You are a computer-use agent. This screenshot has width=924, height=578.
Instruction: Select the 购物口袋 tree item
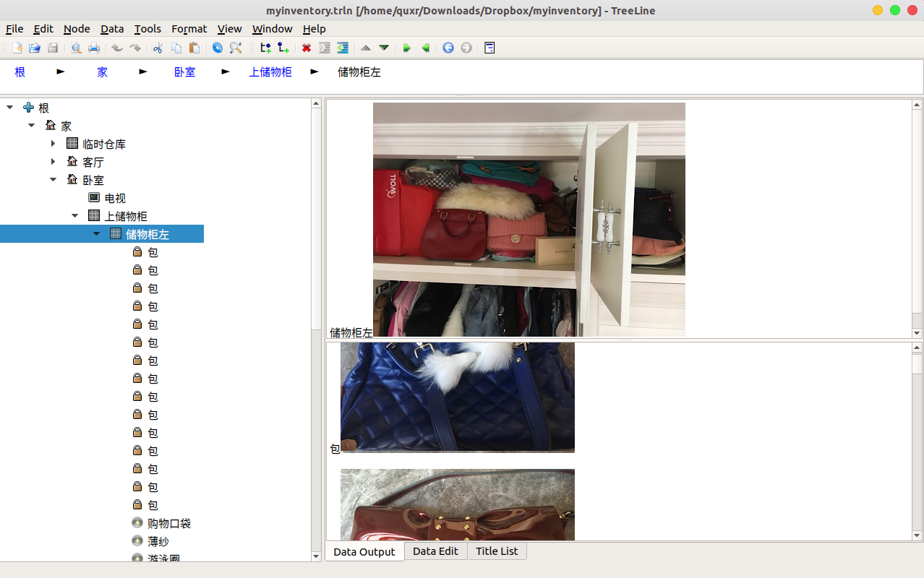[x=169, y=523]
